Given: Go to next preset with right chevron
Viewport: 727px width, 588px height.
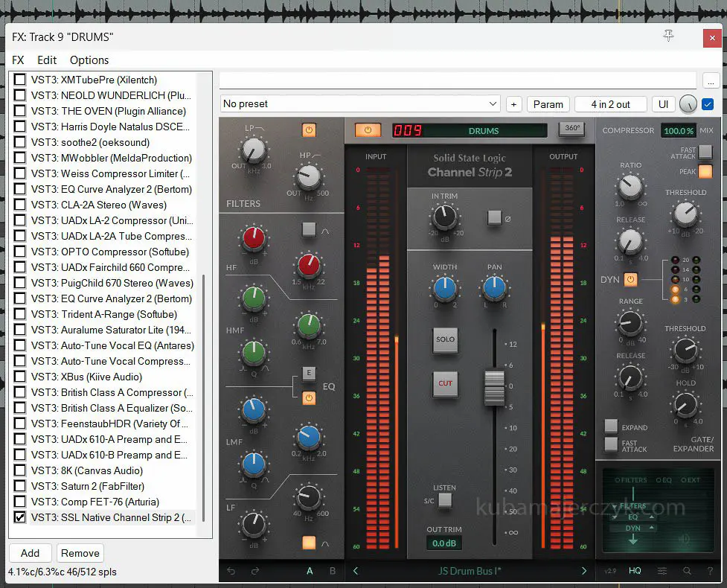Looking at the screenshot, I should point(583,571).
